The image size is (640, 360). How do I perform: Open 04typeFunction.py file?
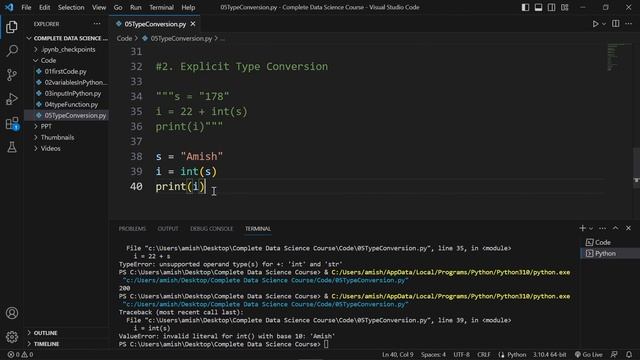[x=67, y=104]
